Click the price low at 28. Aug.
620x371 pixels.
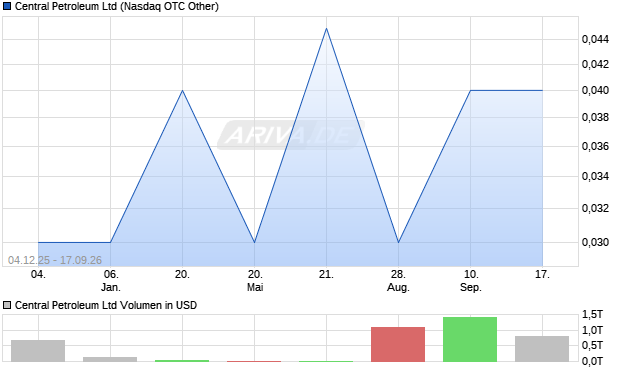tap(398, 242)
